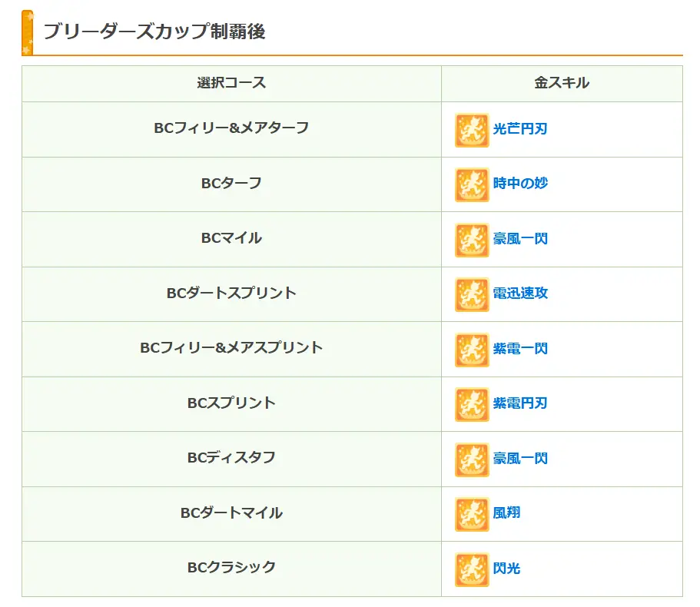The width and height of the screenshot is (700, 607).
Task: Click the skill icon in the BCマイル row
Action: point(472,240)
